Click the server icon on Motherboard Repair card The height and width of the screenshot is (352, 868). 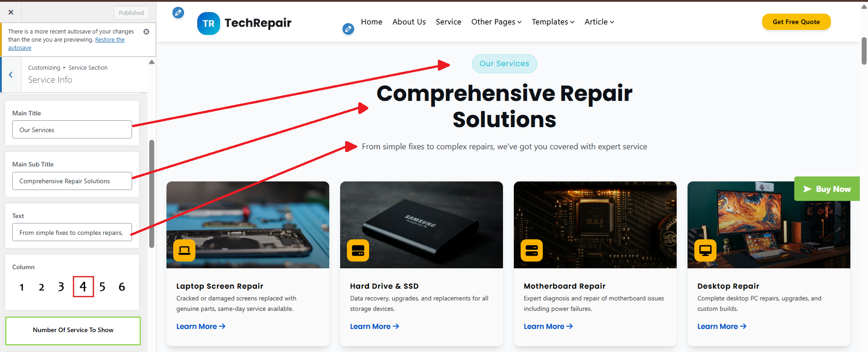[531, 250]
